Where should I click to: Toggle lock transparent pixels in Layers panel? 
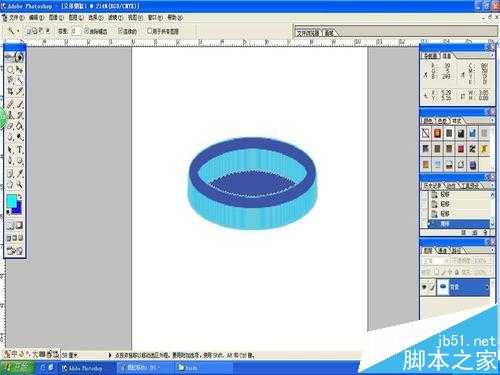[x=436, y=272]
